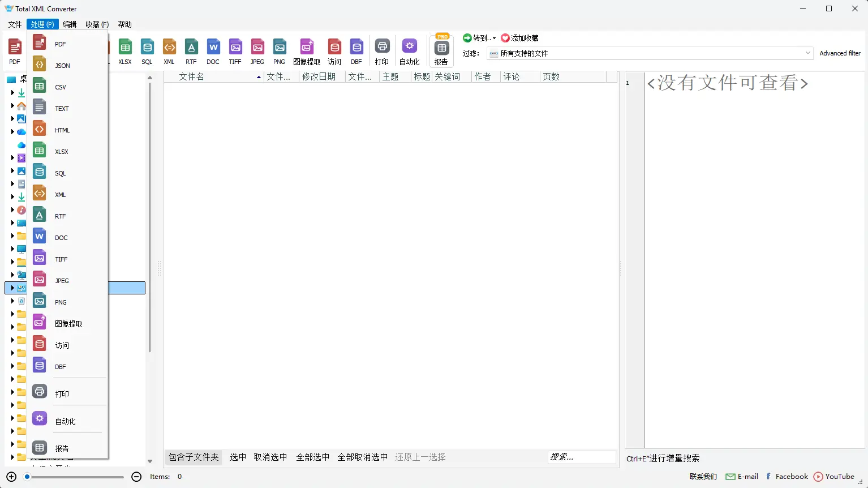The width and height of the screenshot is (868, 488).
Task: Open the 帮助 menu
Action: 124,24
